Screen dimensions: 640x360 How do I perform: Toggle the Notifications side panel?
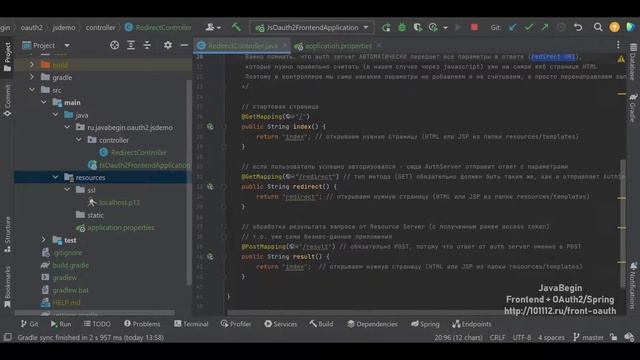point(633,285)
